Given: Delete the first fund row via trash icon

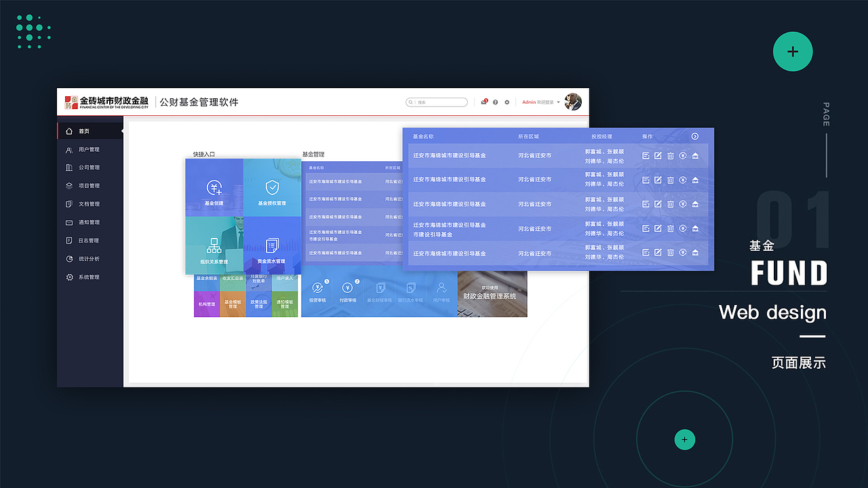Looking at the screenshot, I should coord(670,155).
